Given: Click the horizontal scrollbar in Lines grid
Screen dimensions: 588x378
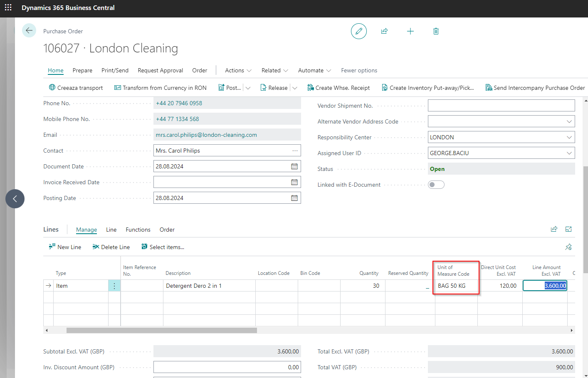Looking at the screenshot, I should pyautogui.click(x=162, y=331).
